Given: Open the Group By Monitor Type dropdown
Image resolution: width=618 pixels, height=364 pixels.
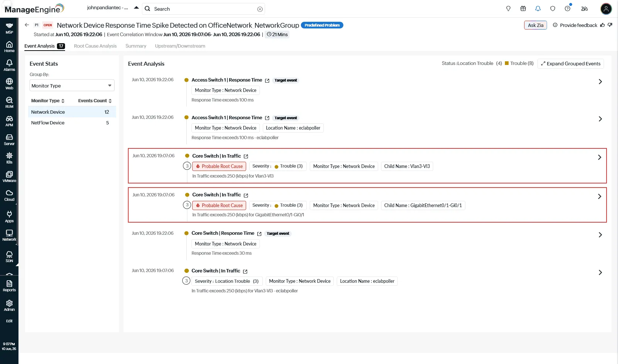Looking at the screenshot, I should click(x=72, y=86).
